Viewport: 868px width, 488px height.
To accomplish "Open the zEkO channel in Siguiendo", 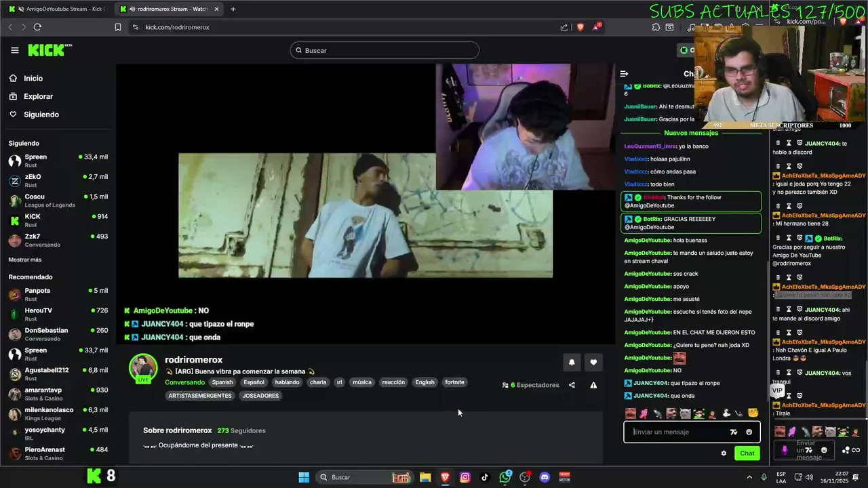I will tap(58, 180).
